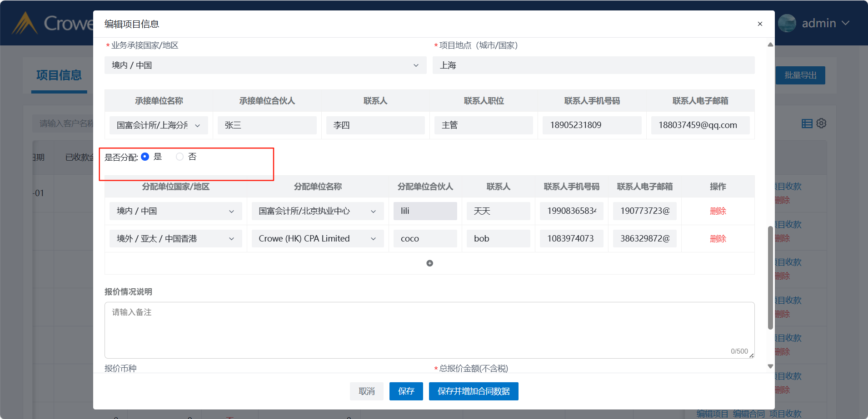Image resolution: width=868 pixels, height=419 pixels.
Task: Click the dialog scrollbar down arrow
Action: (x=770, y=366)
